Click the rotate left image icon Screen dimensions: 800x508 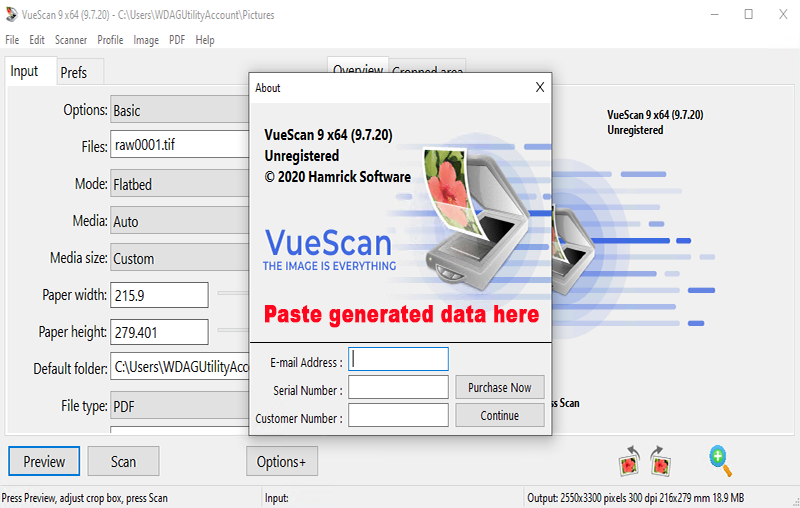coord(629,461)
